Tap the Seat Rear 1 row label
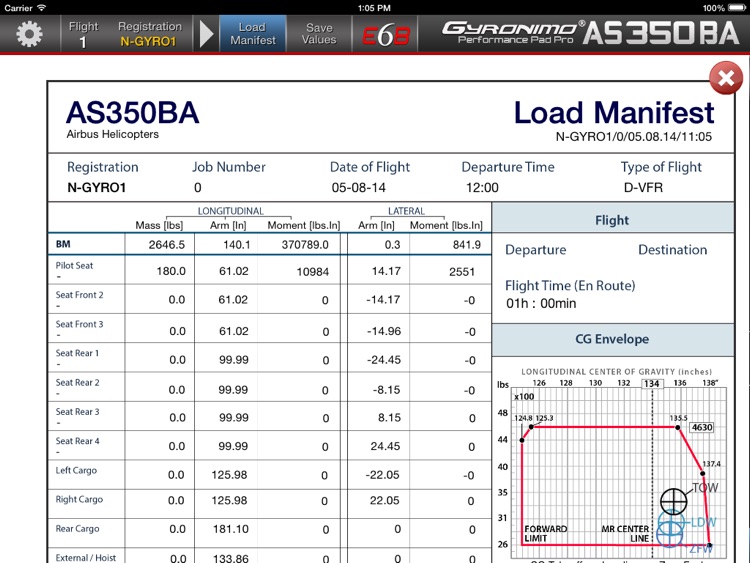 77,353
